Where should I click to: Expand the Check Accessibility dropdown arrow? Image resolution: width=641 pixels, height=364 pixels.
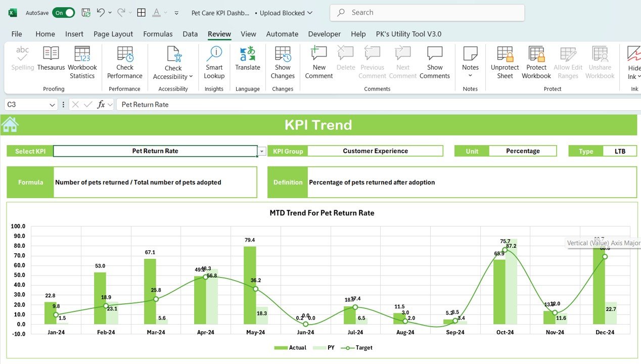coord(191,77)
